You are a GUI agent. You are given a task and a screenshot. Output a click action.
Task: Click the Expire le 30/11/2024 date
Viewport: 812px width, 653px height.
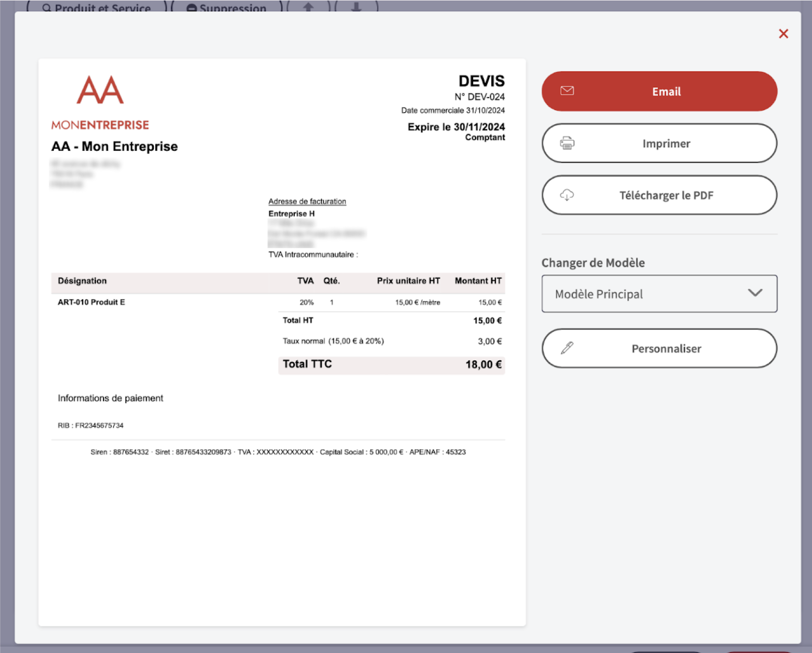(456, 127)
